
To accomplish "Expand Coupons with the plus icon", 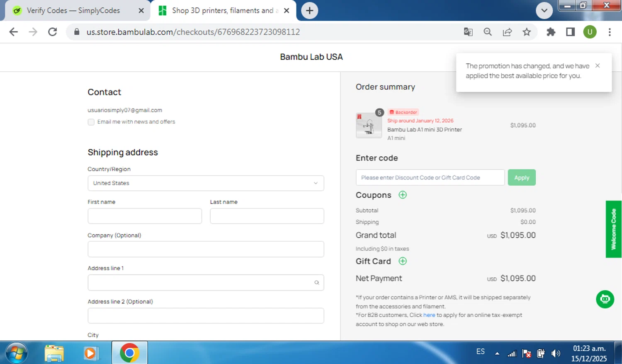I will point(403,195).
